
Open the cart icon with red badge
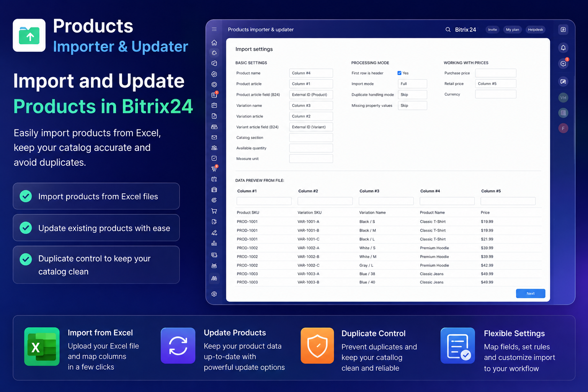[x=214, y=168]
